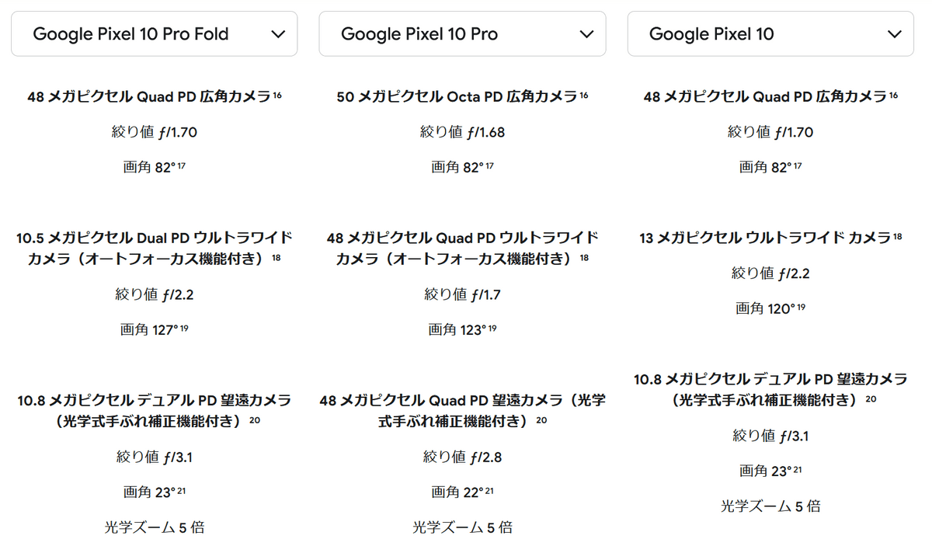Screen dimensions: 932x560
Task: Open footnote 20 on Pixel 10's 望遠カメラ heading
Action: (x=871, y=399)
